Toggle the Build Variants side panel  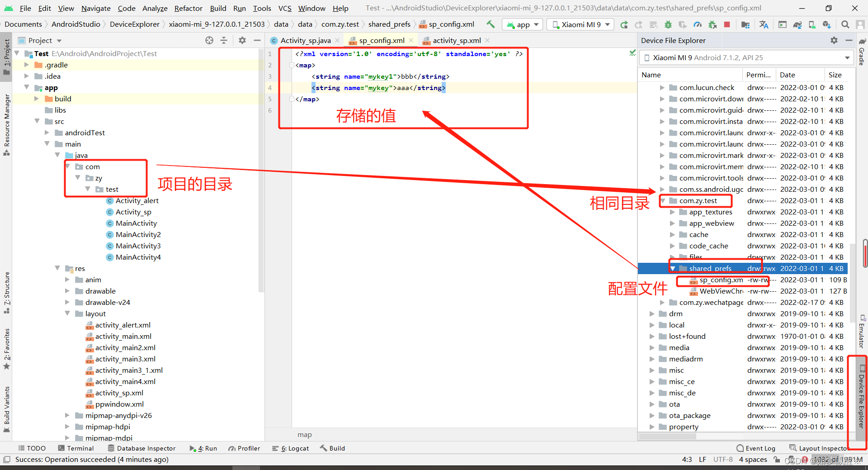coord(7,409)
